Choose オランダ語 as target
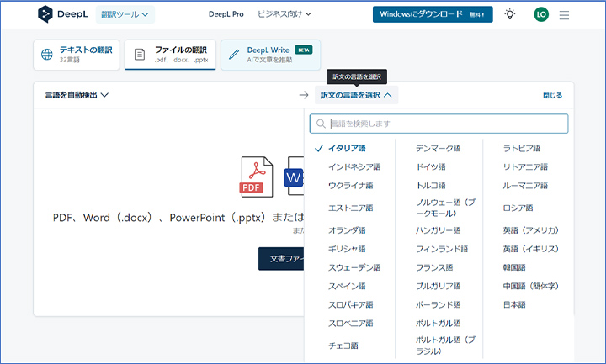This screenshot has width=606, height=364. click(347, 230)
